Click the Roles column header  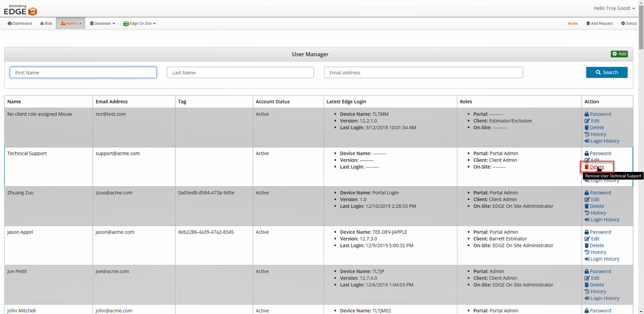click(x=519, y=102)
